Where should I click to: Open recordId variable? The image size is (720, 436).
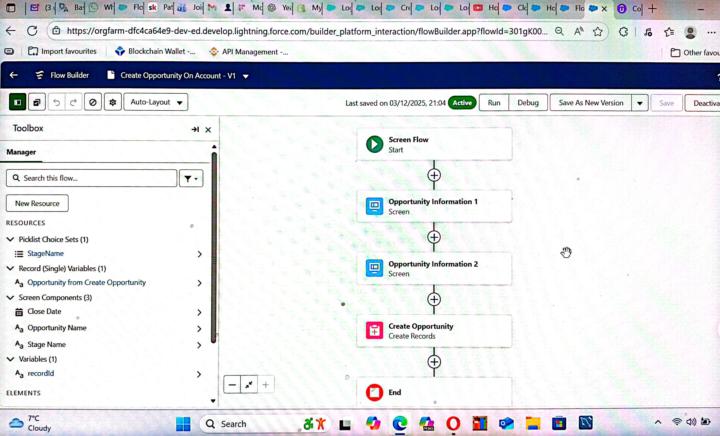coord(40,373)
